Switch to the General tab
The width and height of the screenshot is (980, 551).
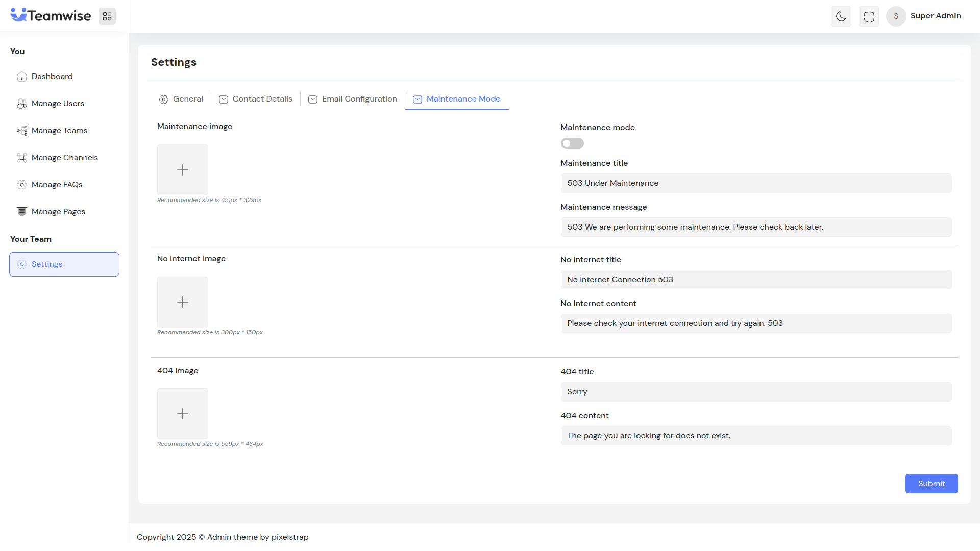pos(181,99)
